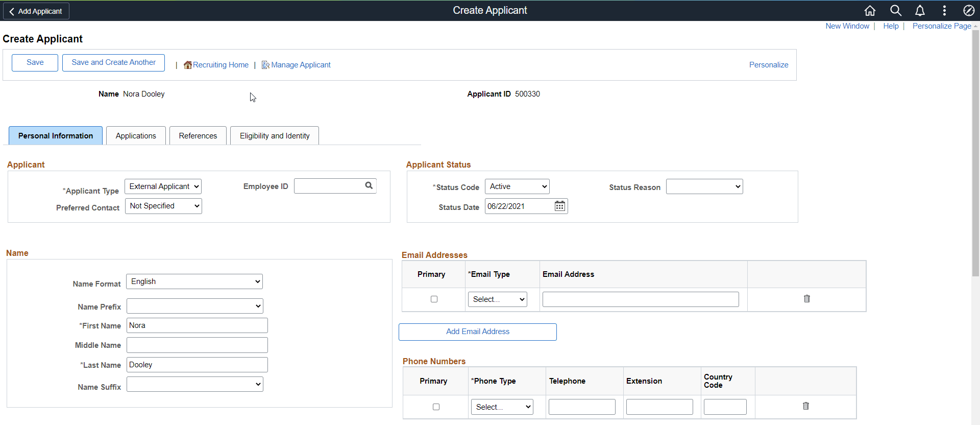Switch to Eligibility and Identity tab
The width and height of the screenshot is (980, 425).
pyautogui.click(x=275, y=135)
